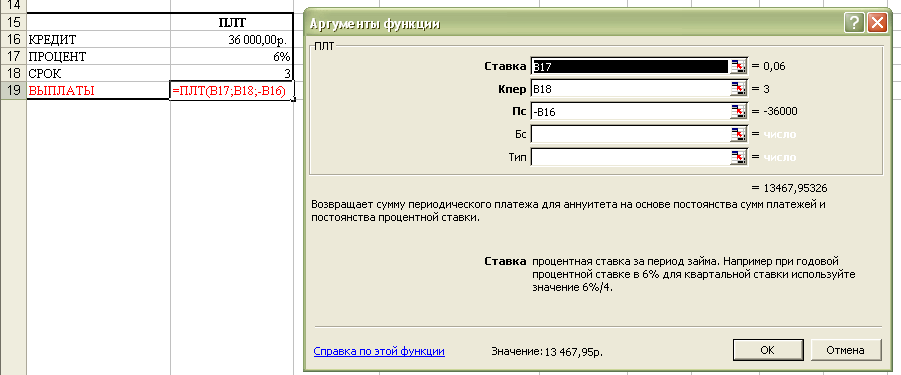Click the result value 13467,95326
Screen dimensions: 901x375
click(794, 188)
